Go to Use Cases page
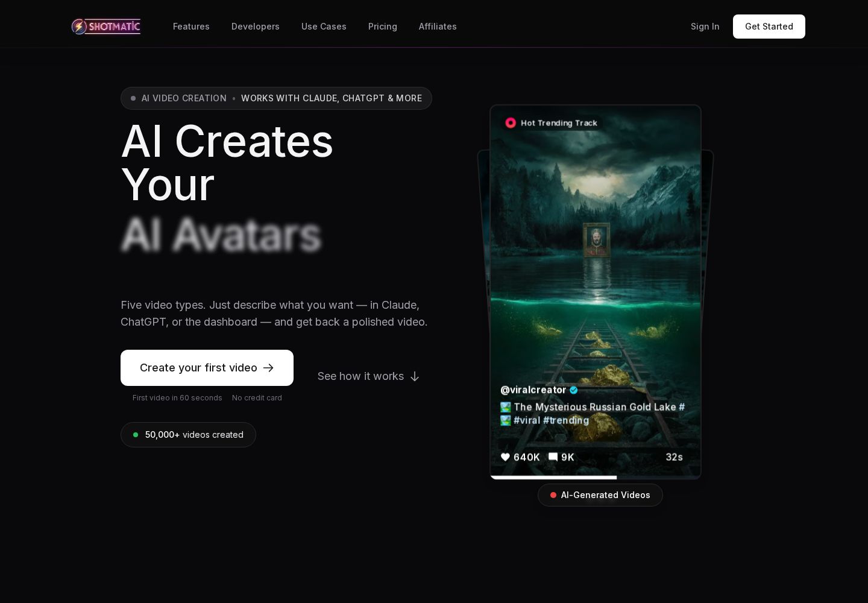Image resolution: width=868 pixels, height=603 pixels. click(x=324, y=27)
